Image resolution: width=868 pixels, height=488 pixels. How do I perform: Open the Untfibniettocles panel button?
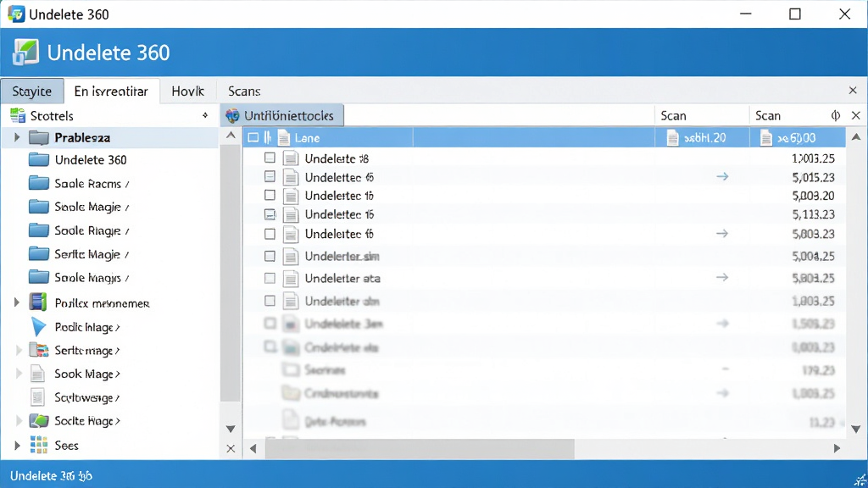[x=282, y=115]
